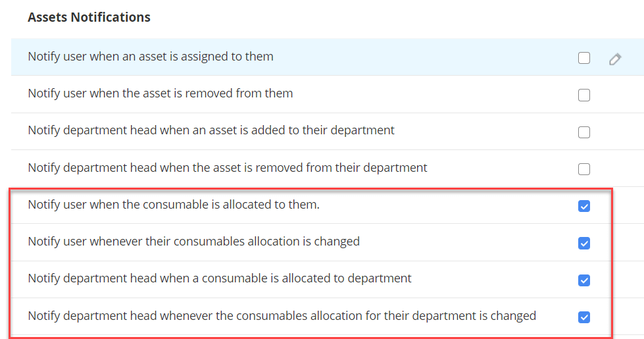Edit the asset assigned notification template
The height and width of the screenshot is (339, 644).
click(x=615, y=59)
